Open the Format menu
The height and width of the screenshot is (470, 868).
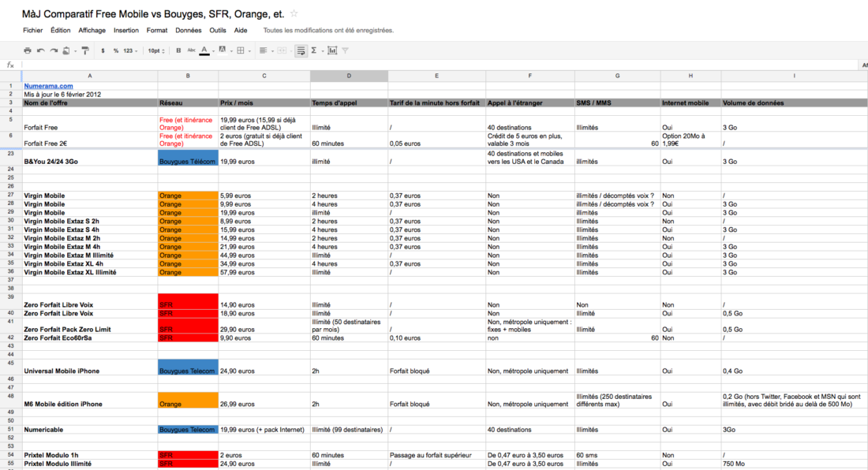point(157,31)
